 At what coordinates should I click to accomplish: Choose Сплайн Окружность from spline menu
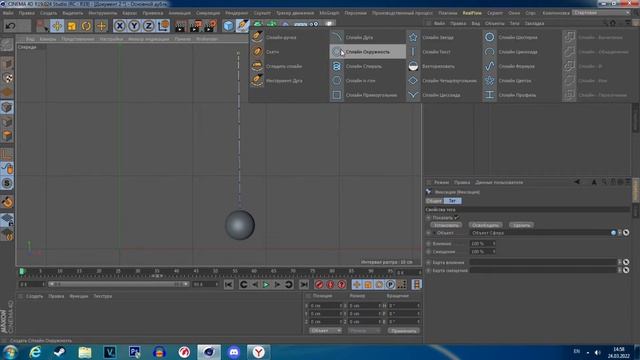368,52
